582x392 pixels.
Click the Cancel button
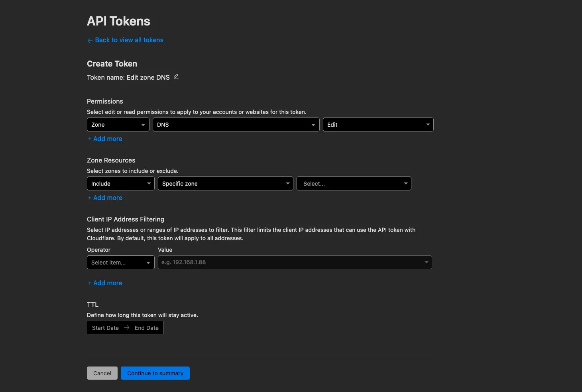(102, 373)
